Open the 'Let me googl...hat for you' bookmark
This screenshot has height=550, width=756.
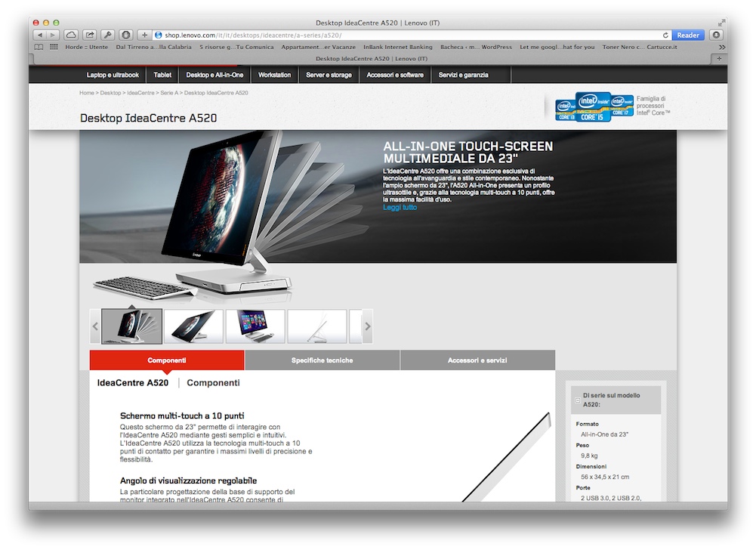click(x=557, y=48)
